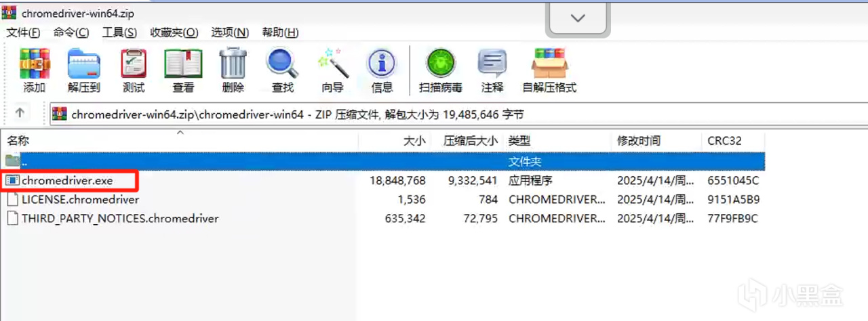The height and width of the screenshot is (321, 868).
Task: Open the Tools (工具) menu
Action: (x=119, y=33)
